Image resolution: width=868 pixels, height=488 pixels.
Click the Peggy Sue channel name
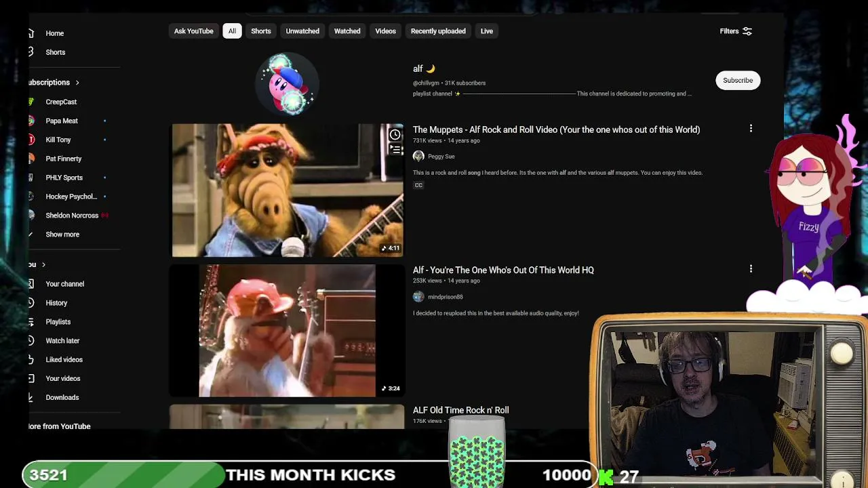tap(441, 157)
